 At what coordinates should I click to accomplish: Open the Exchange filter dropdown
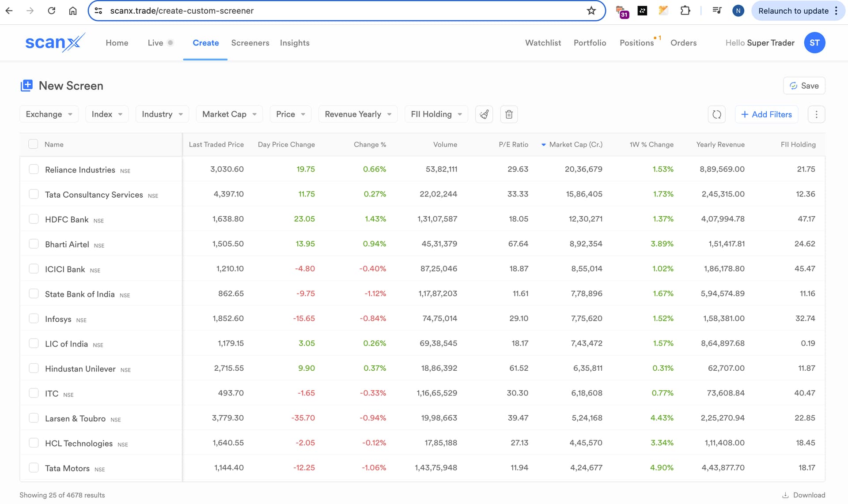point(49,114)
